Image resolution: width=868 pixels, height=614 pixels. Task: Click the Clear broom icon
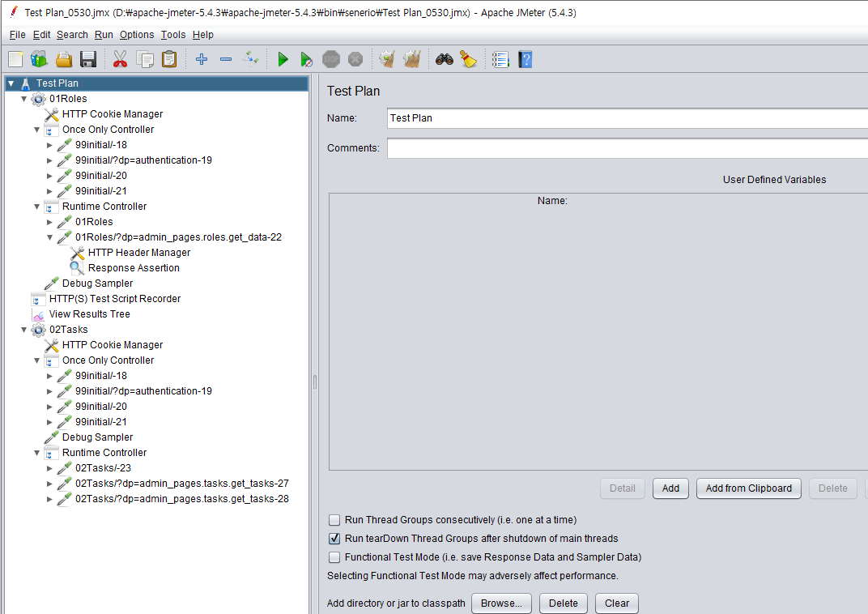pos(388,59)
